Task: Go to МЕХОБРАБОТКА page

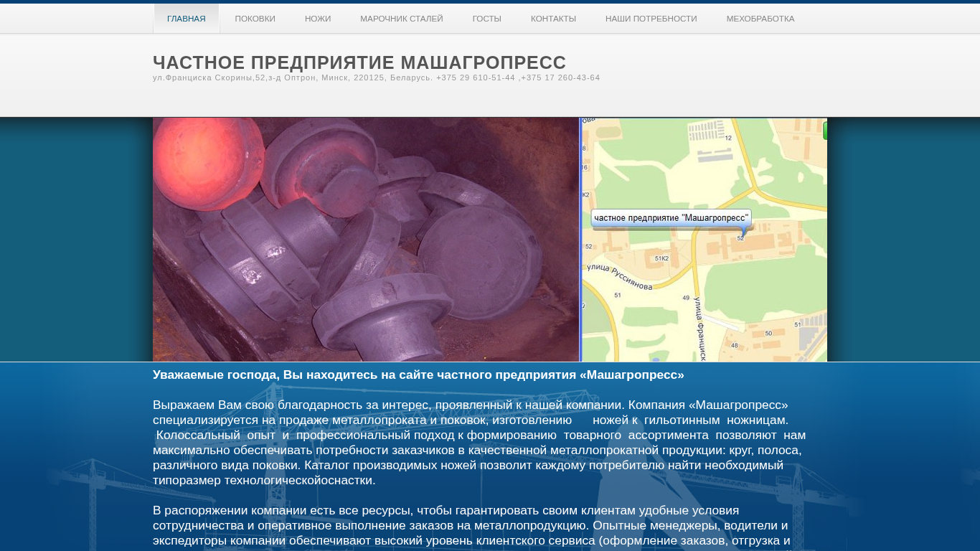Action: [760, 19]
